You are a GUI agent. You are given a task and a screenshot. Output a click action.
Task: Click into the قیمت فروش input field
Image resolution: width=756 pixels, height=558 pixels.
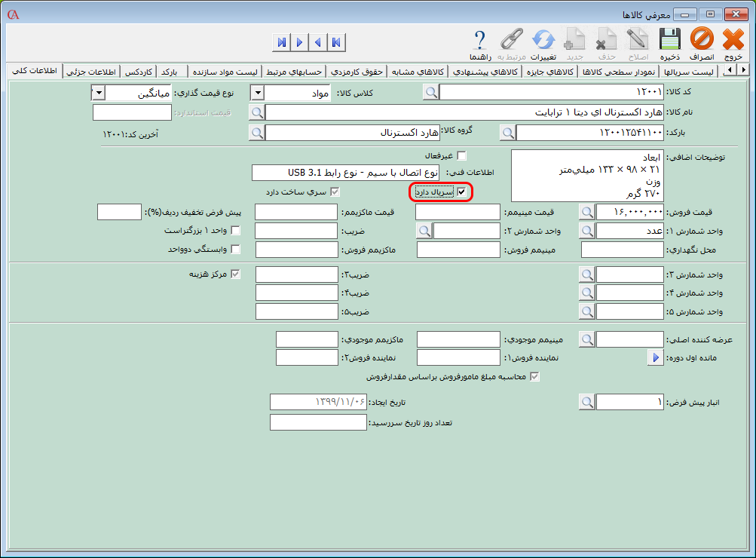pyautogui.click(x=631, y=212)
